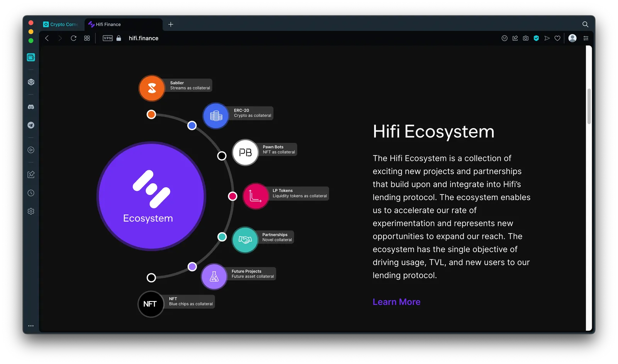Bookmark page with heart icon

(x=557, y=38)
